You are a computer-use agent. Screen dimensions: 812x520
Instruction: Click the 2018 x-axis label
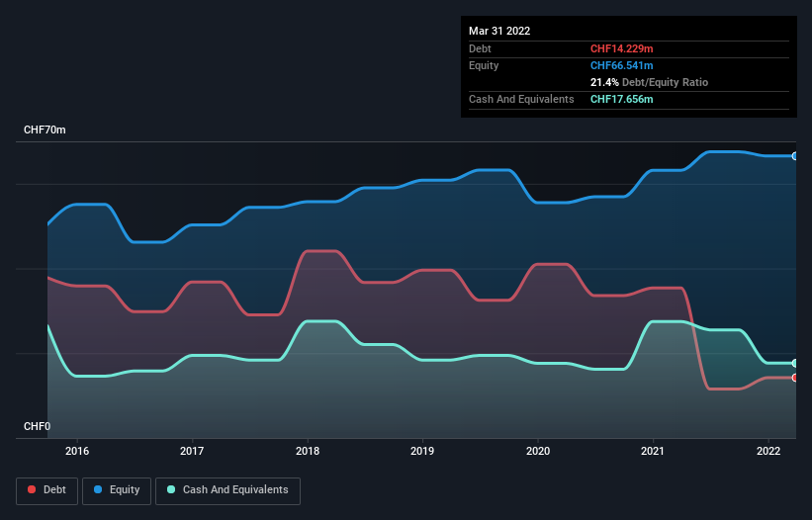click(x=308, y=451)
